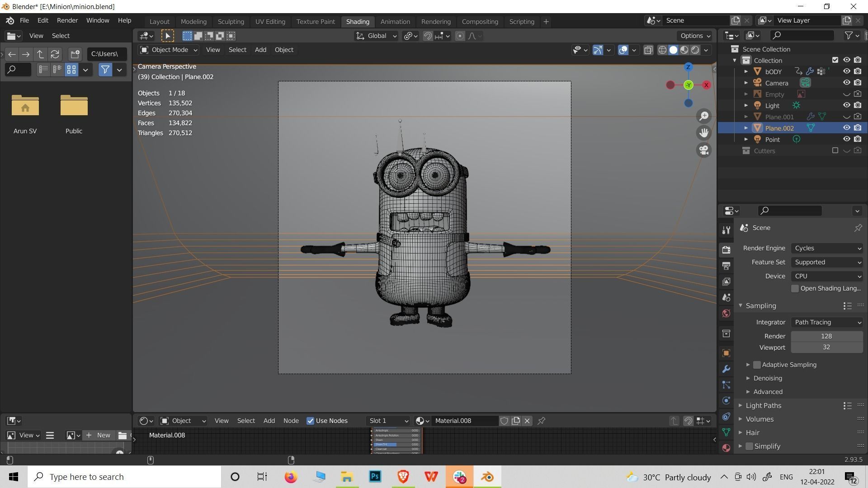Toggle file browser filter funnel icon
The image size is (868, 488).
pos(105,70)
